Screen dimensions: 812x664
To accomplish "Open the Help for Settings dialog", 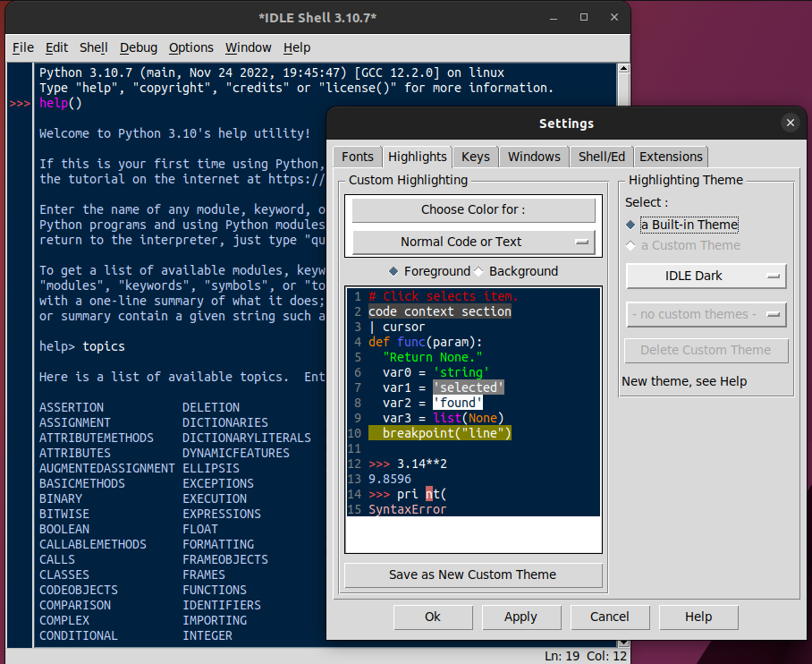I will tap(698, 617).
